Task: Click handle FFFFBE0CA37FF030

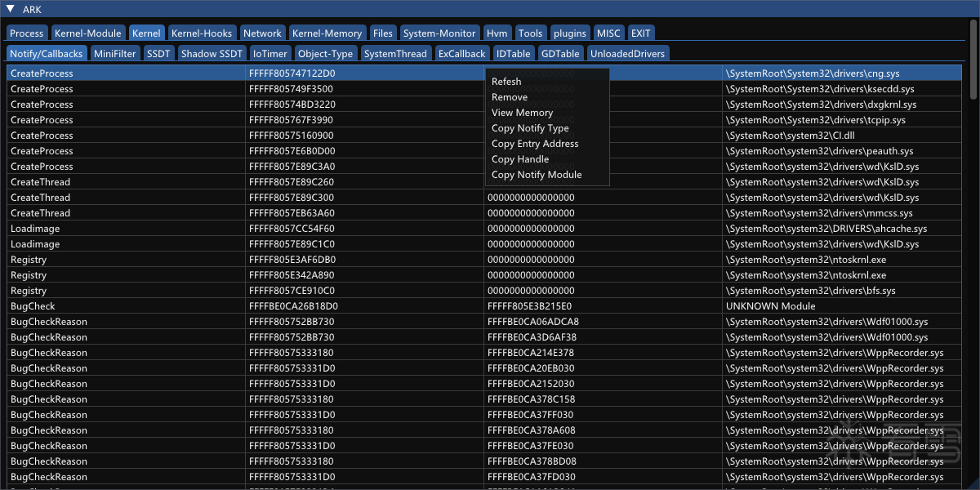Action: click(x=530, y=415)
